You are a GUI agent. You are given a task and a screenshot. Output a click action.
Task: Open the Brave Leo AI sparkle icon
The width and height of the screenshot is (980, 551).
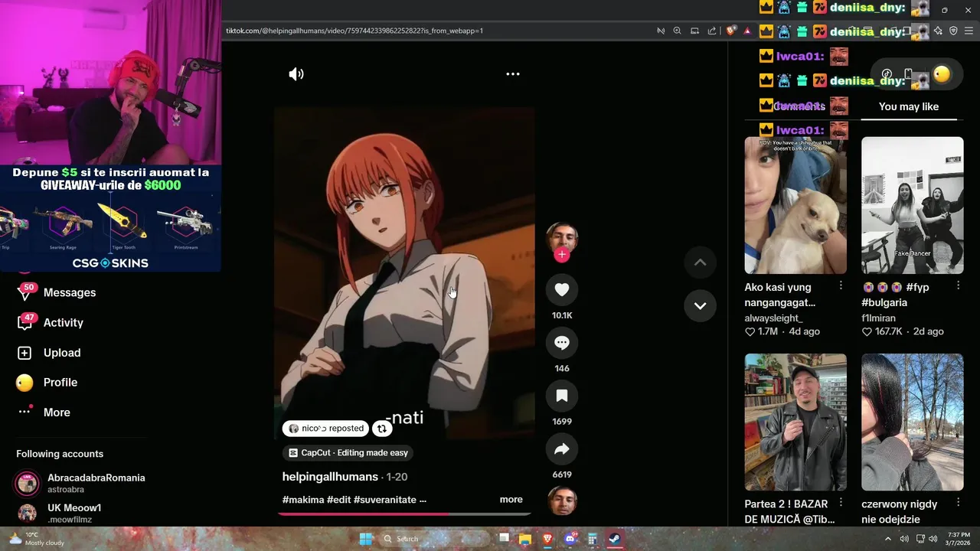[x=938, y=31]
